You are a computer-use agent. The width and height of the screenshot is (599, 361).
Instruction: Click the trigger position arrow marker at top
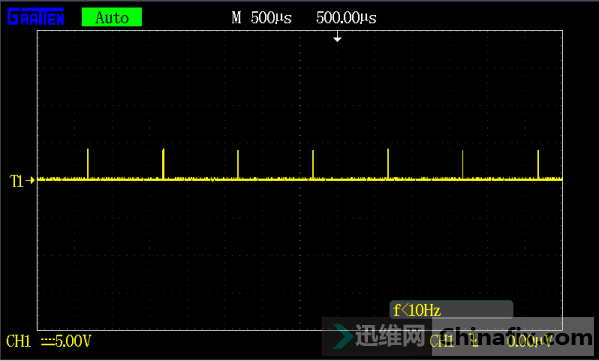point(337,37)
